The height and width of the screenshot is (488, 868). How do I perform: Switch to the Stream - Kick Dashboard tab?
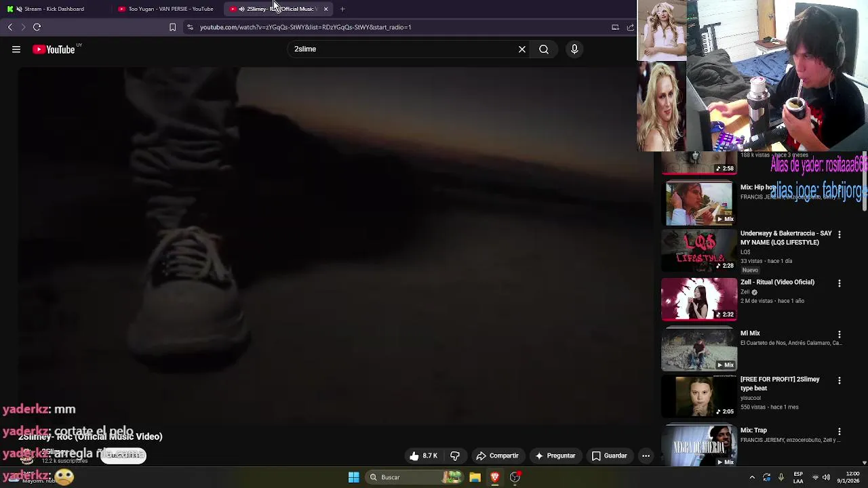[x=54, y=9]
